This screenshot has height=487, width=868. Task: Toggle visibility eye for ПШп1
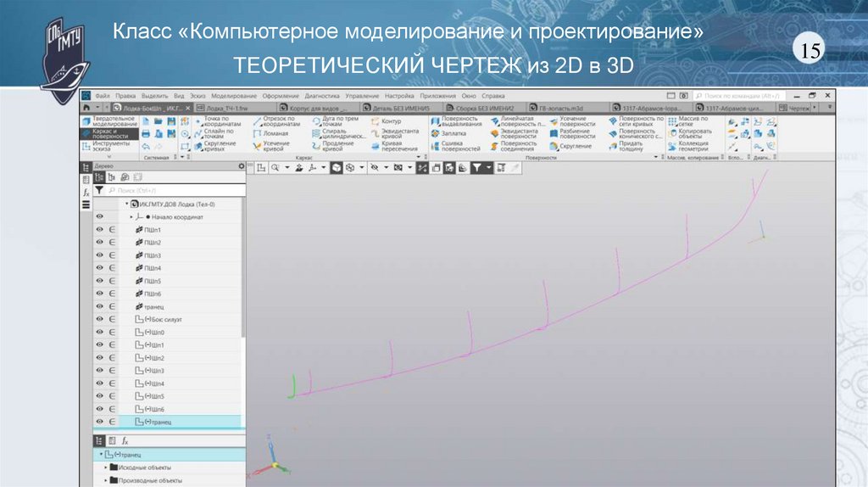coord(100,229)
